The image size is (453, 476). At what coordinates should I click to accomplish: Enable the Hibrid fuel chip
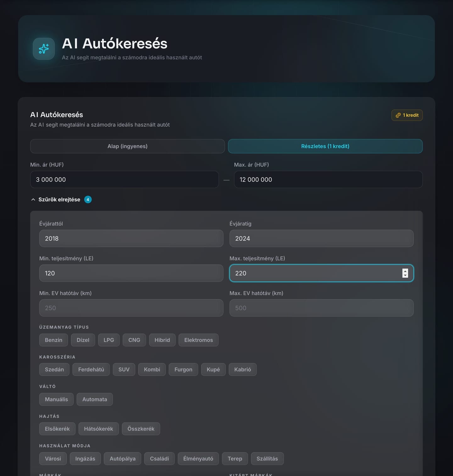162,340
